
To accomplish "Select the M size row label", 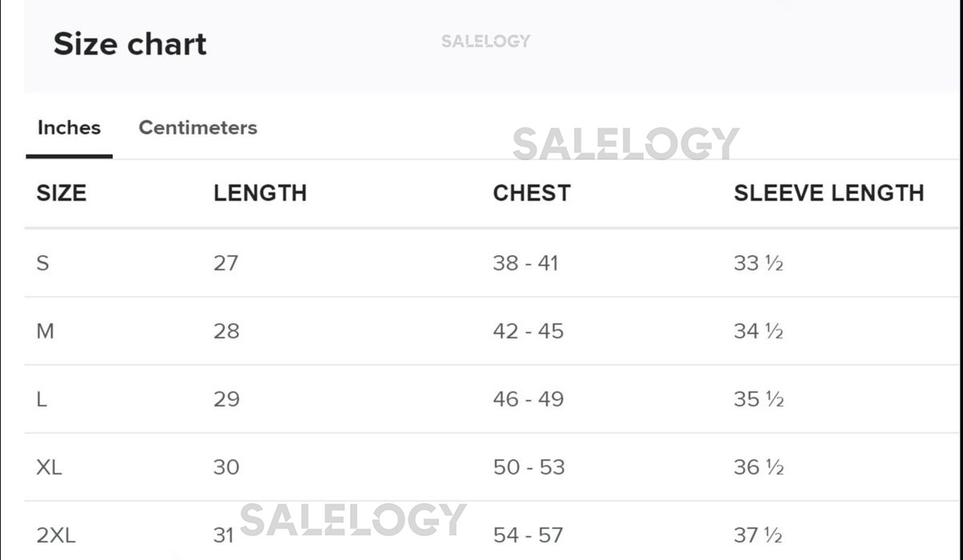I will tap(45, 331).
